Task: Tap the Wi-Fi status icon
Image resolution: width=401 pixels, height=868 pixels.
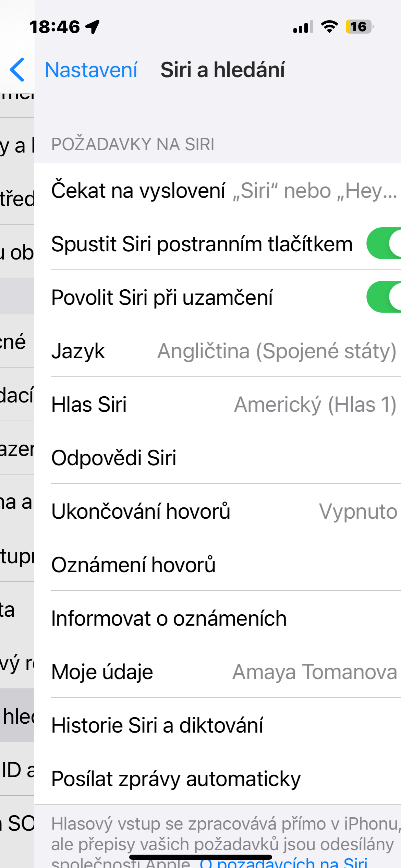Action: [x=329, y=27]
